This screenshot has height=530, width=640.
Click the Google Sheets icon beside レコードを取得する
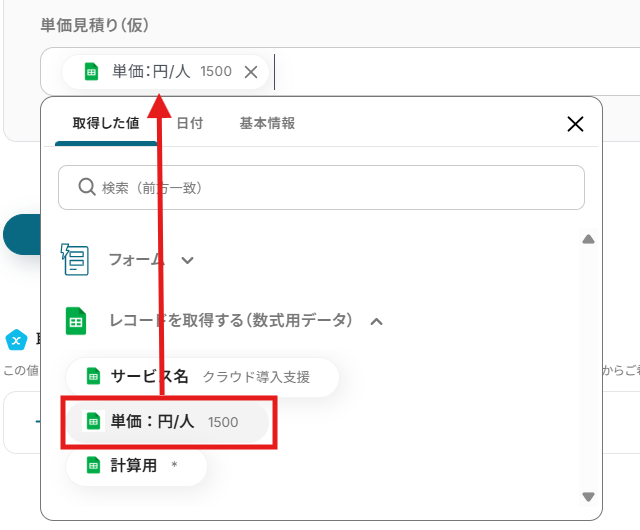pyautogui.click(x=76, y=321)
